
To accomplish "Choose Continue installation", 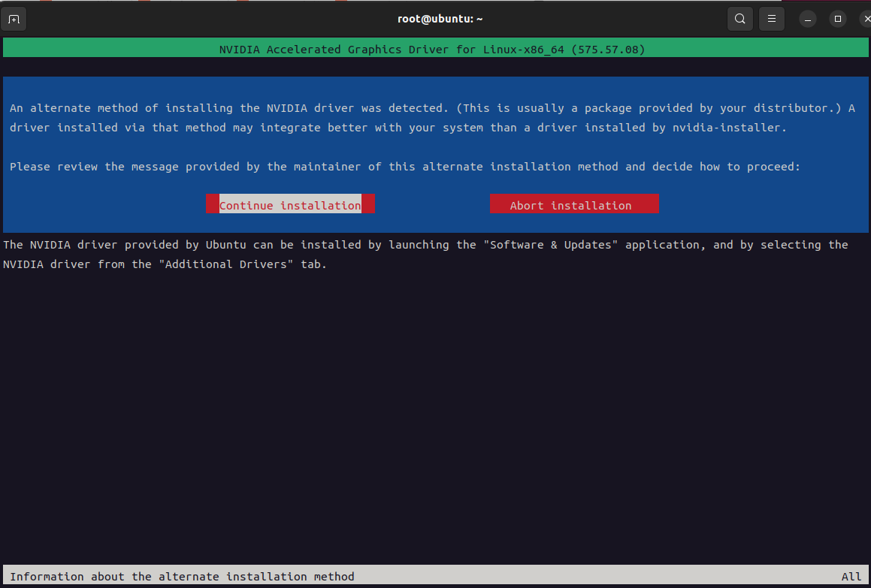I will tap(290, 205).
